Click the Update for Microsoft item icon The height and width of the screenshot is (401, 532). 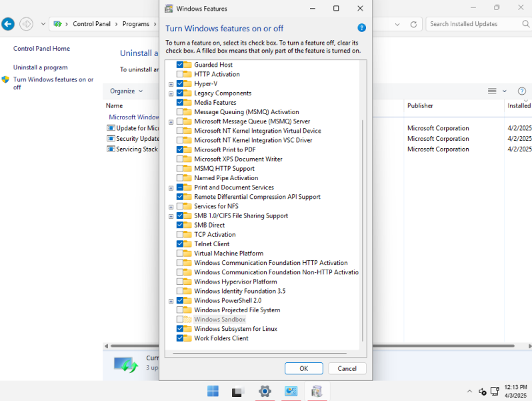click(111, 128)
